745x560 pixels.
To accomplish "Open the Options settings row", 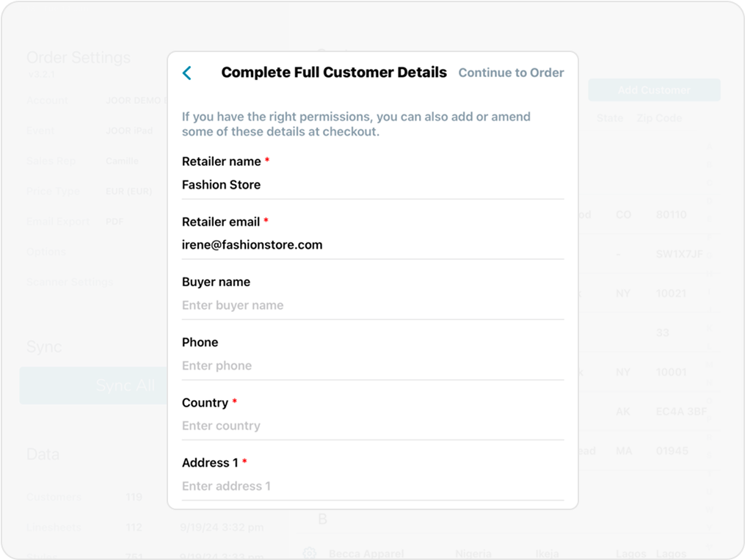I will (x=46, y=252).
